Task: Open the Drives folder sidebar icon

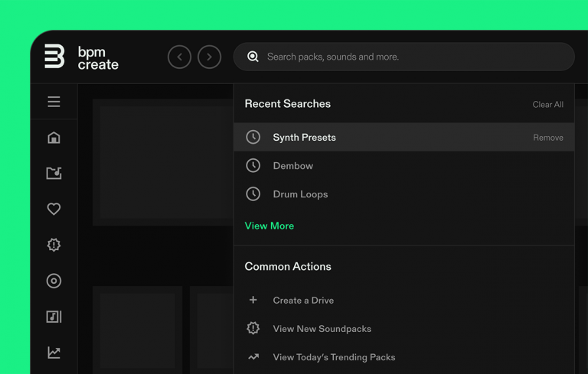Action: (54, 174)
